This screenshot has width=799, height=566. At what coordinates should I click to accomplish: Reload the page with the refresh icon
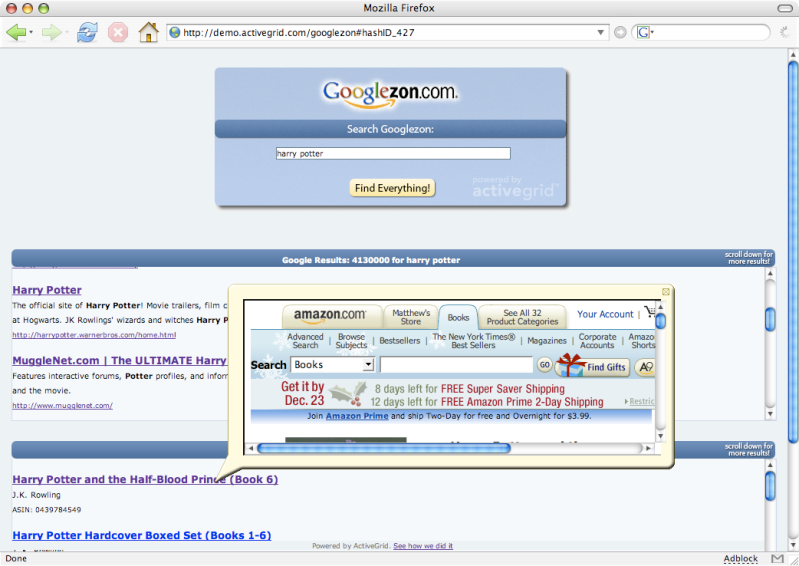[x=87, y=33]
